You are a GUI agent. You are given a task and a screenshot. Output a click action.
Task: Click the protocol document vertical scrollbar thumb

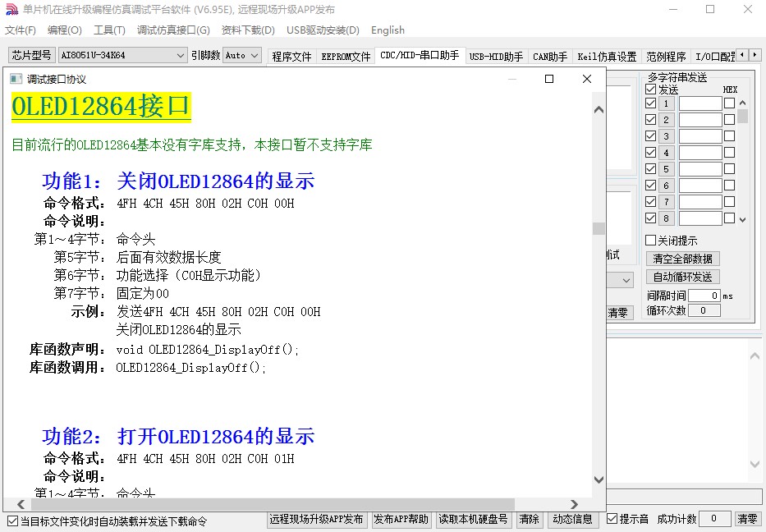[599, 228]
